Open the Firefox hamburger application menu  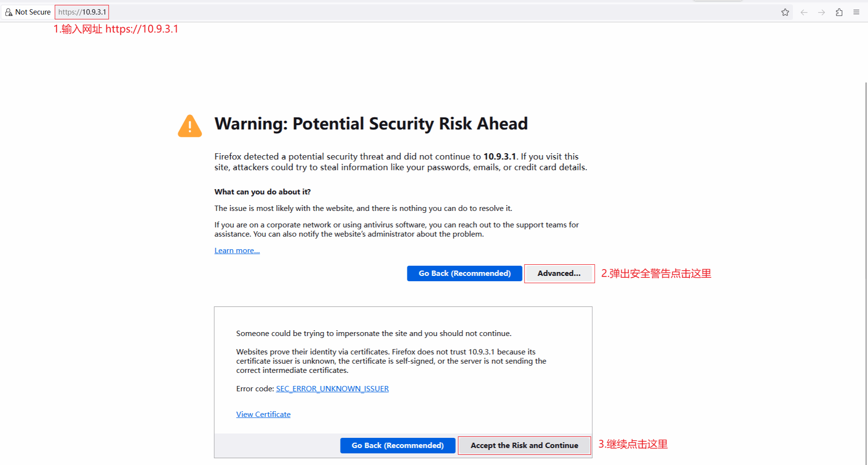(x=856, y=12)
